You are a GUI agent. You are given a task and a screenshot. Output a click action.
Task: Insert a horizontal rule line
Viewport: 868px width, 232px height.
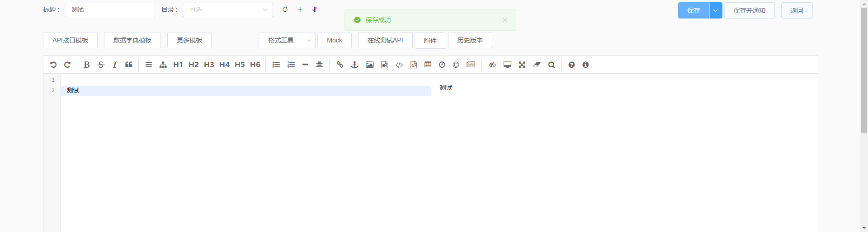coord(305,65)
